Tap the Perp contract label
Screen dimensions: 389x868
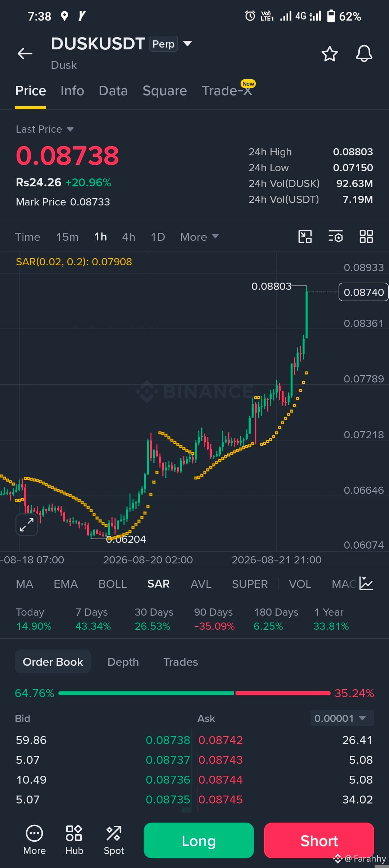(x=164, y=44)
